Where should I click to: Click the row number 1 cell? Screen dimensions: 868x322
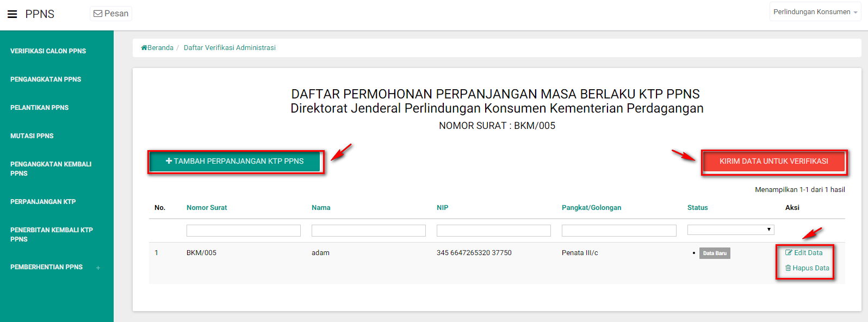(x=157, y=253)
